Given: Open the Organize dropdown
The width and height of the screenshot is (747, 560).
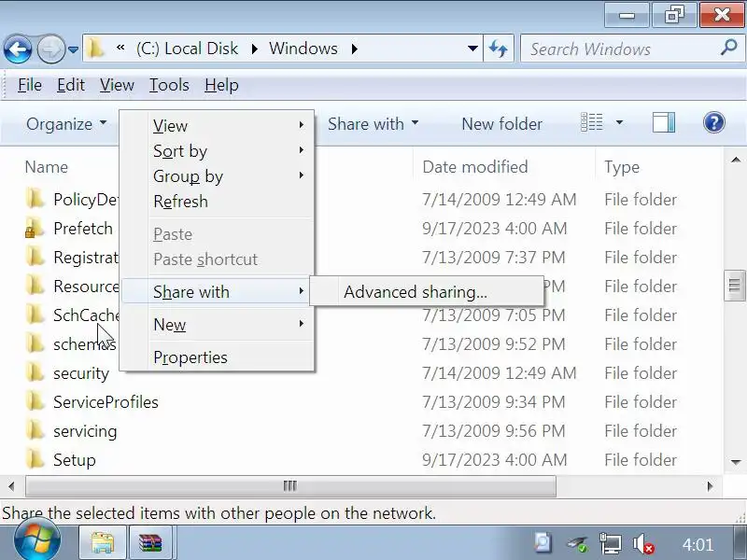Looking at the screenshot, I should pos(66,124).
